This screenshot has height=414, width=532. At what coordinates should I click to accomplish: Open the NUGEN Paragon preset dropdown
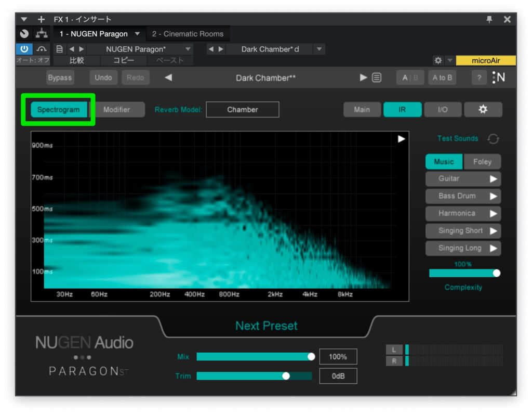(x=188, y=49)
